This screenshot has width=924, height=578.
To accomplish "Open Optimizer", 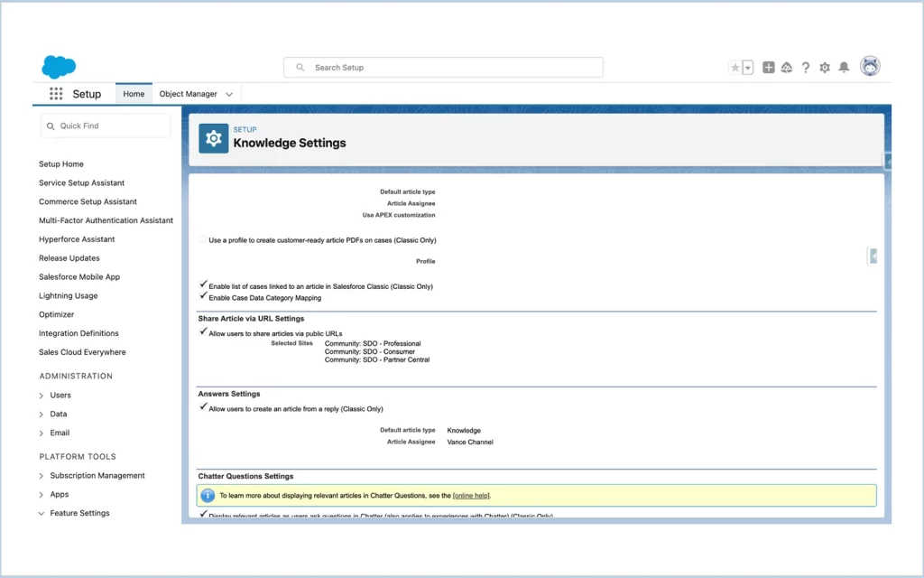I will (x=57, y=314).
